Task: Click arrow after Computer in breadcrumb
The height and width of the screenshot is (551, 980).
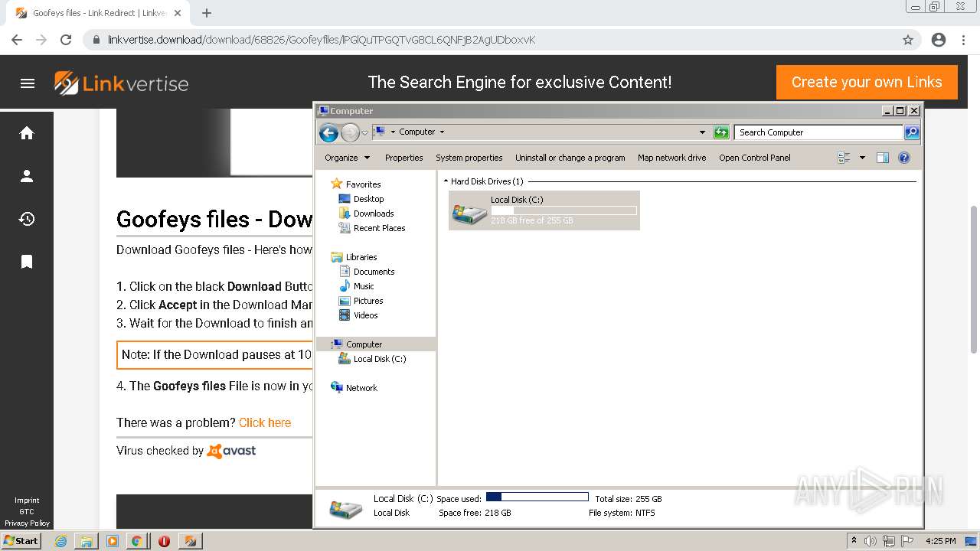Action: coord(442,132)
